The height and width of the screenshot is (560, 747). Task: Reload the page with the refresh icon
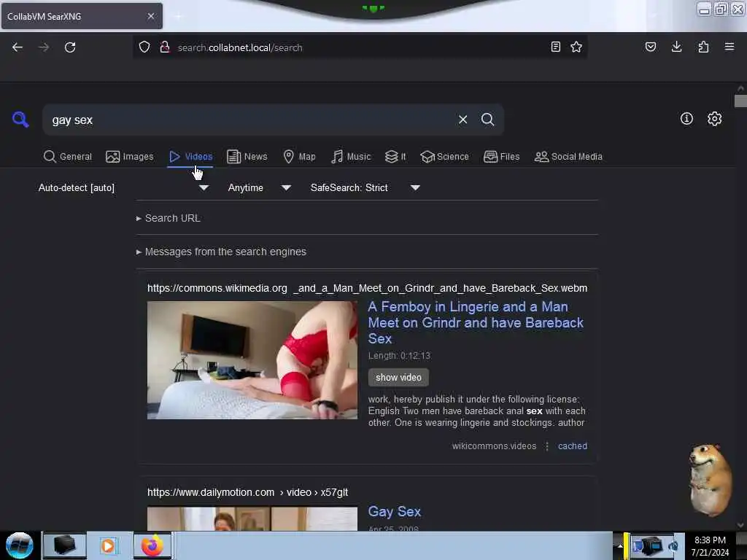70,47
